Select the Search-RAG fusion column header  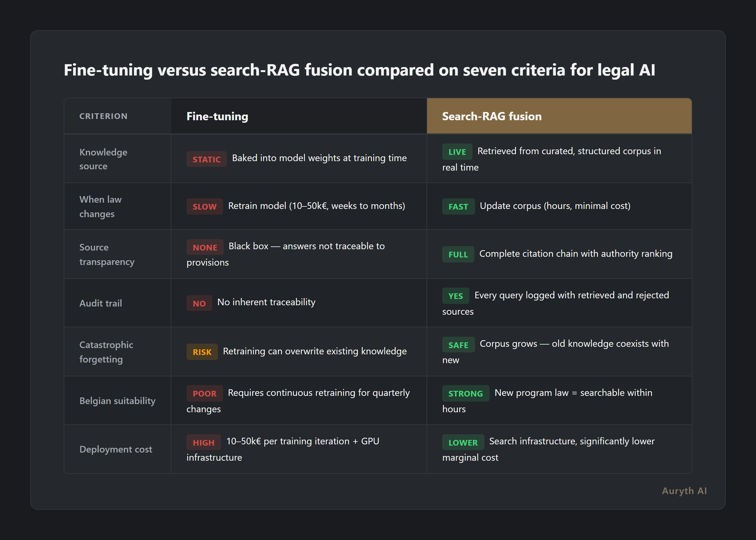click(491, 116)
